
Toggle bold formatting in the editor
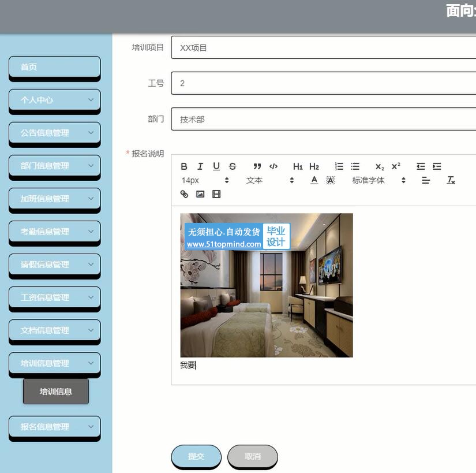tap(184, 166)
